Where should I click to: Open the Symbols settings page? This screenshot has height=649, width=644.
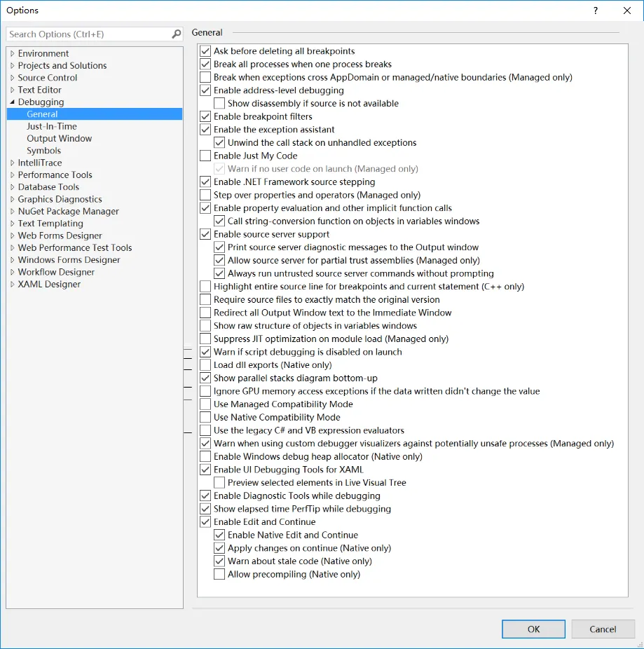click(44, 150)
